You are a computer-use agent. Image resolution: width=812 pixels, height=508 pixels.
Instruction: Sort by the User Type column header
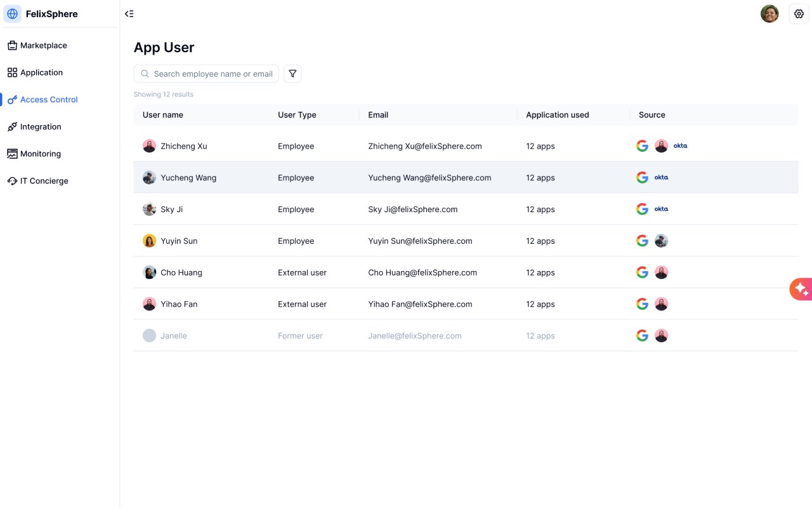click(x=297, y=115)
